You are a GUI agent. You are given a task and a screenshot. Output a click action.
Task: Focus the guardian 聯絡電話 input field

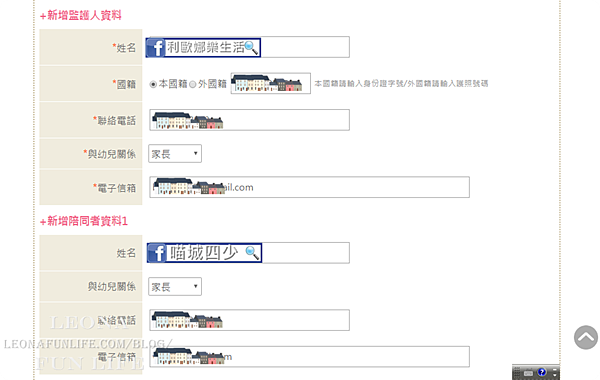pyautogui.click(x=249, y=120)
